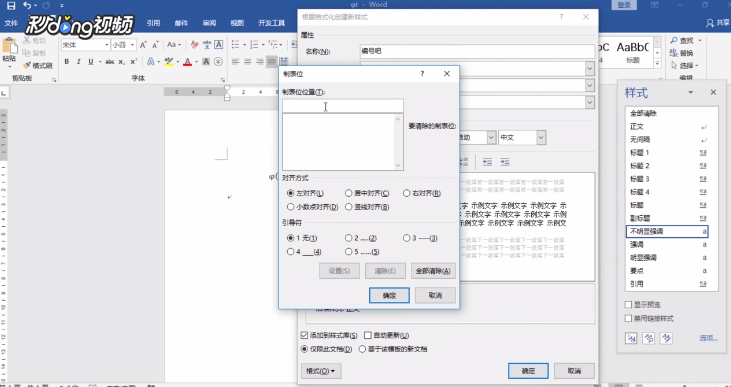Select the 竖线对齐 alignment radio
Screen dimensions: 731x387
(348, 207)
